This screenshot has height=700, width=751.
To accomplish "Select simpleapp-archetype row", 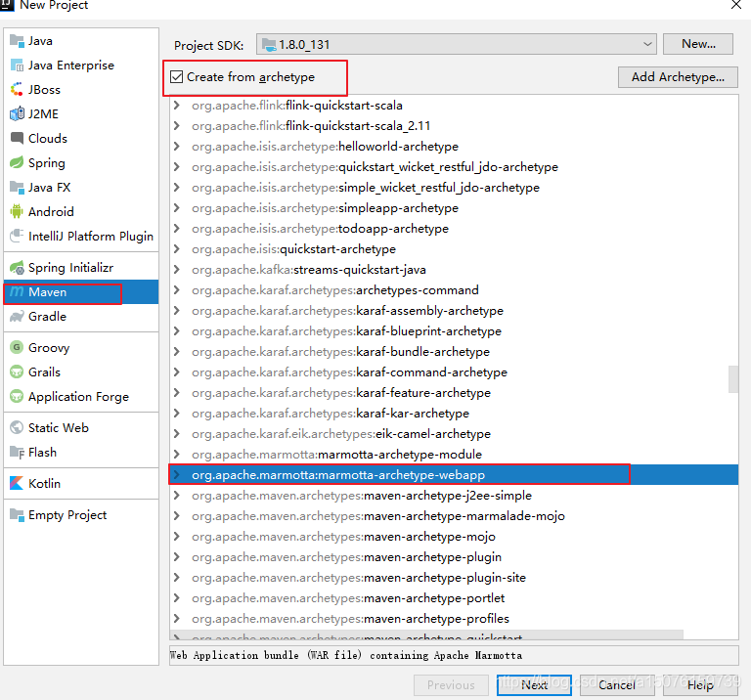I will point(454,208).
